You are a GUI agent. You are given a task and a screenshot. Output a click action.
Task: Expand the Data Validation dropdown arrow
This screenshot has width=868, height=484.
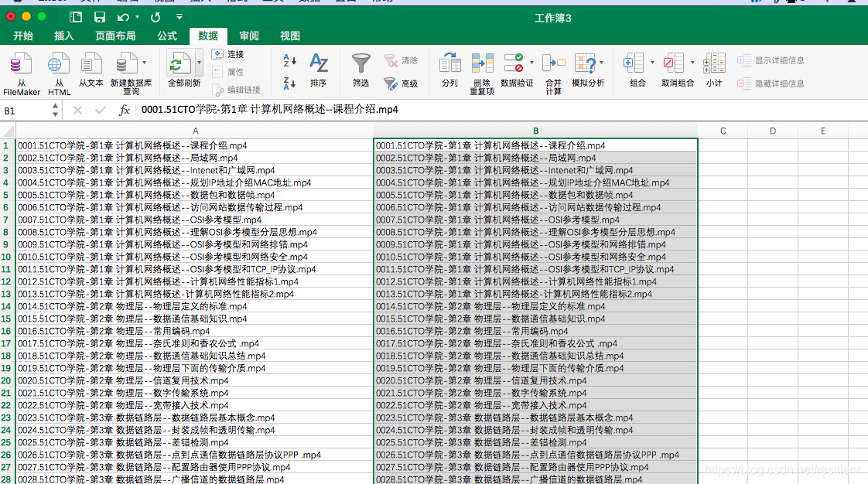(532, 63)
